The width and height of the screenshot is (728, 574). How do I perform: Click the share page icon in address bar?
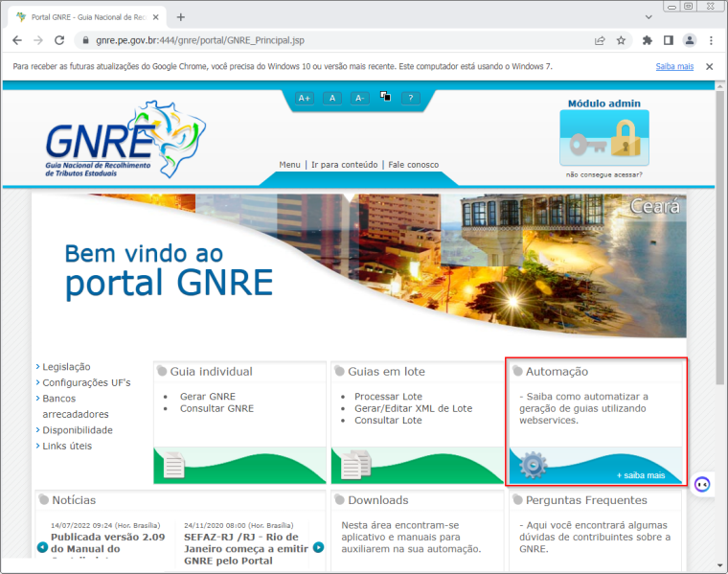tap(600, 40)
